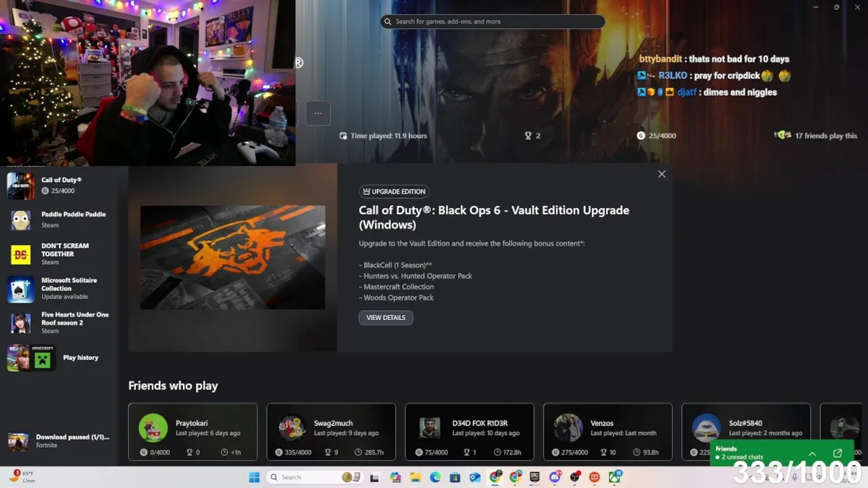Viewport: 868px width, 488px height.
Task: Open the weather widget showing 65°F Clear
Action: pos(22,477)
